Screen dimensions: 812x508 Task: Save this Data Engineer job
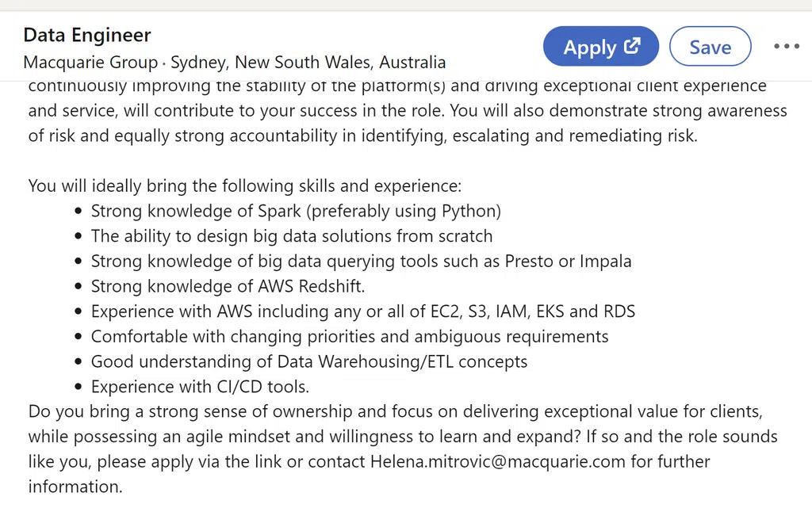[x=710, y=47]
